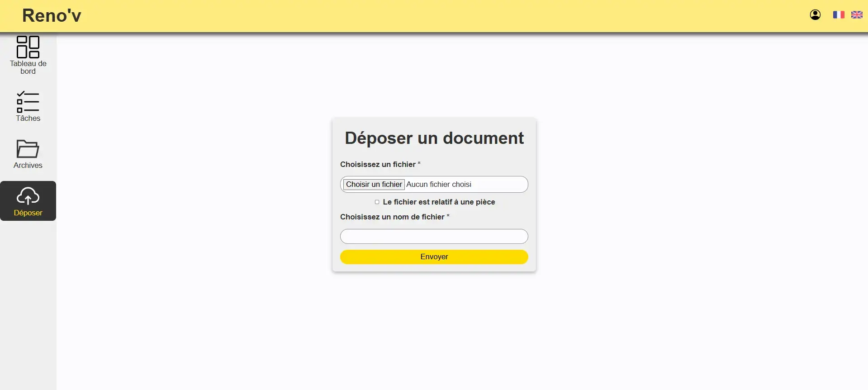Click the 'Choisissez un nom de fichier' label
Image resolution: width=868 pixels, height=390 pixels.
coord(392,217)
